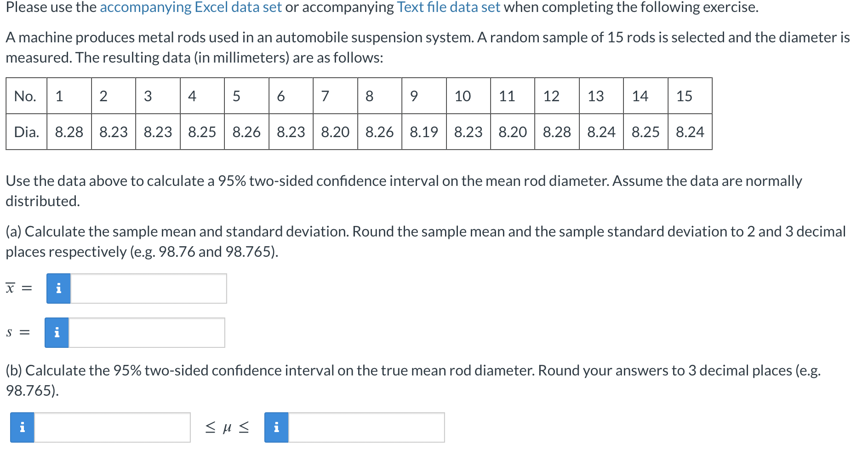The image size is (868, 450).
Task: Select the blue i button next to sample mean
Action: pos(58,288)
